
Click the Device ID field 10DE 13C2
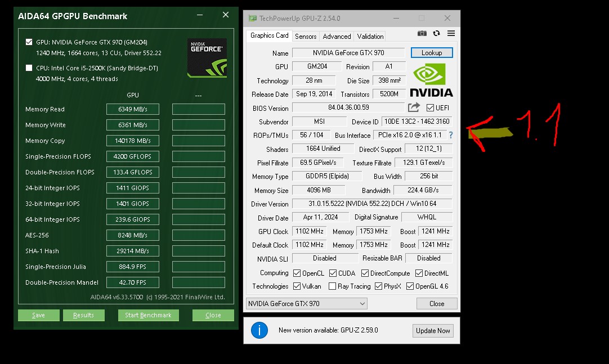click(417, 122)
